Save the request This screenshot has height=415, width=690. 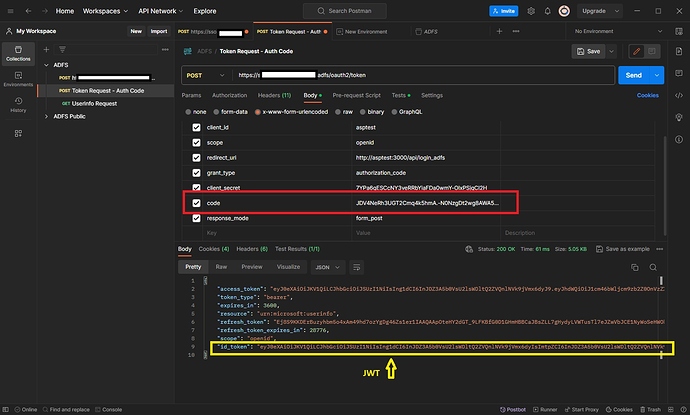pyautogui.click(x=588, y=51)
